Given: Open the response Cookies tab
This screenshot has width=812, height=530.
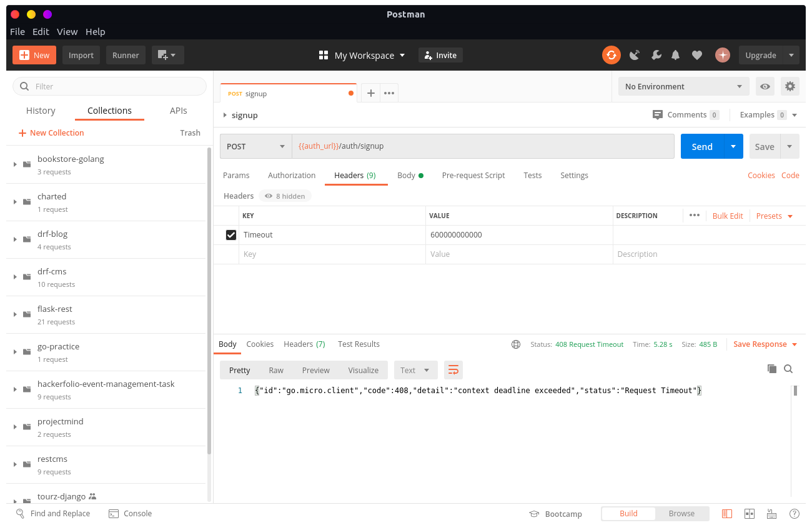Looking at the screenshot, I should [x=260, y=344].
